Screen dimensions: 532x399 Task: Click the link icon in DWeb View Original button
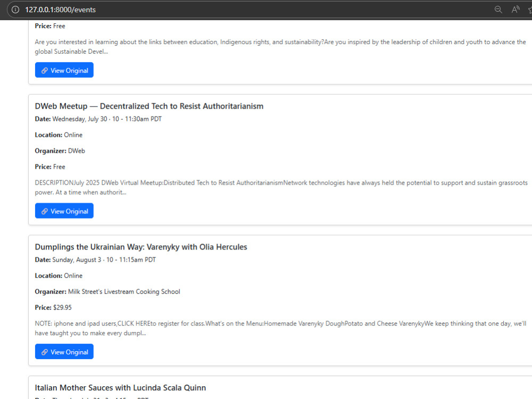tap(45, 211)
